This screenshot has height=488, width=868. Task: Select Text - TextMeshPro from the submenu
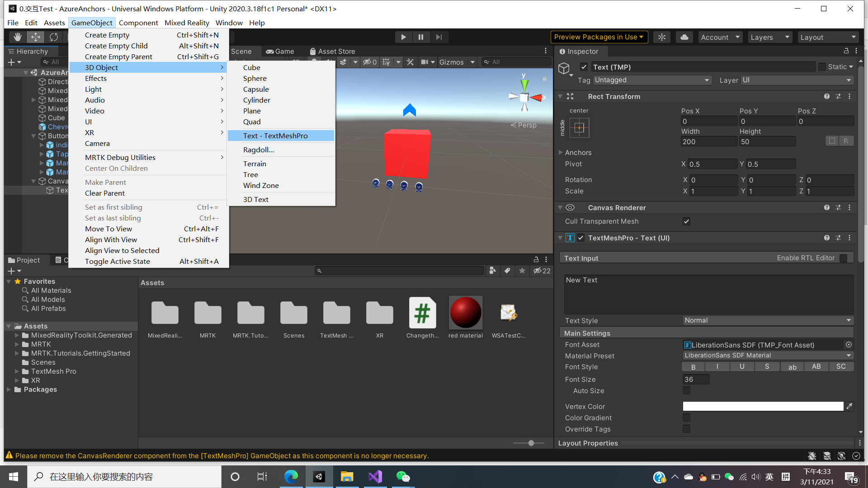tap(275, 136)
